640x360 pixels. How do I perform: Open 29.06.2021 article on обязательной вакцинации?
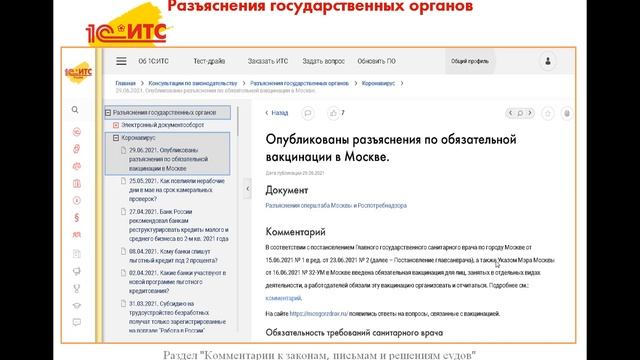[169, 159]
